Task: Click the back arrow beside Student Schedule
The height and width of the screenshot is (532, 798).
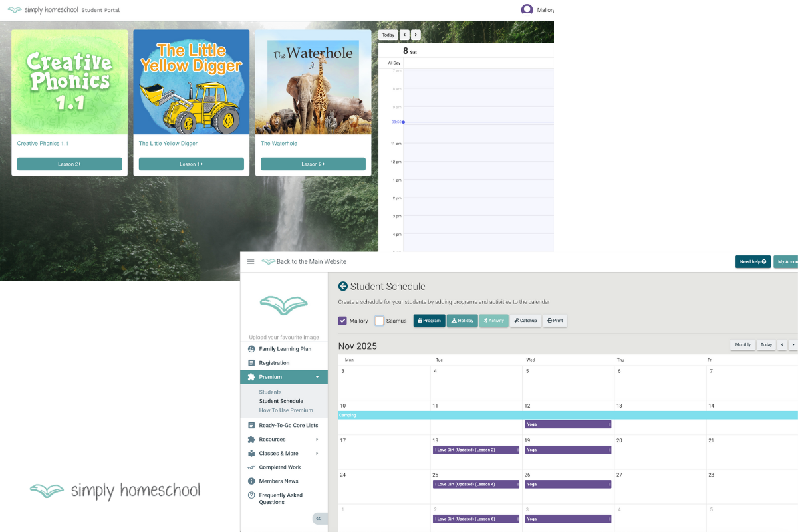Action: 343,287
